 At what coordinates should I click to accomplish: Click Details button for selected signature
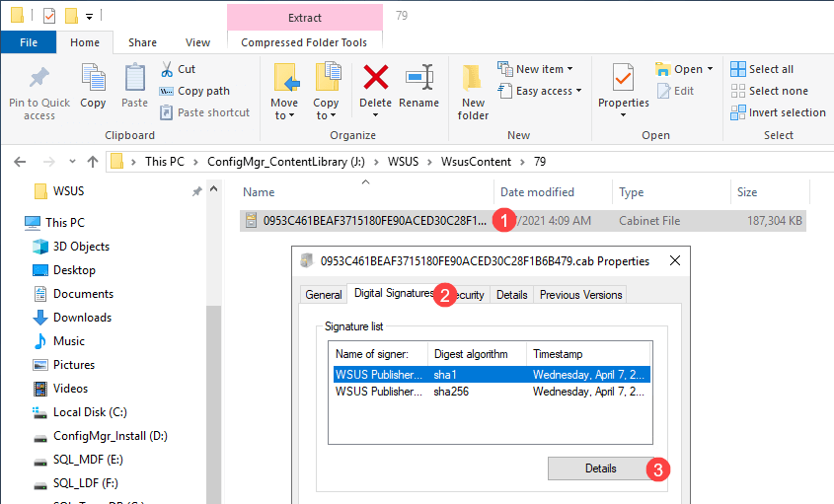click(x=601, y=468)
